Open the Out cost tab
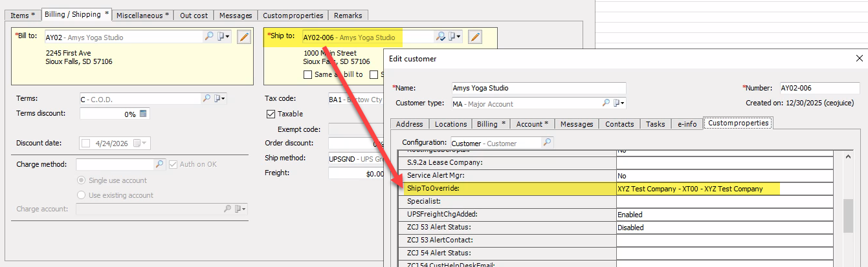 [194, 15]
